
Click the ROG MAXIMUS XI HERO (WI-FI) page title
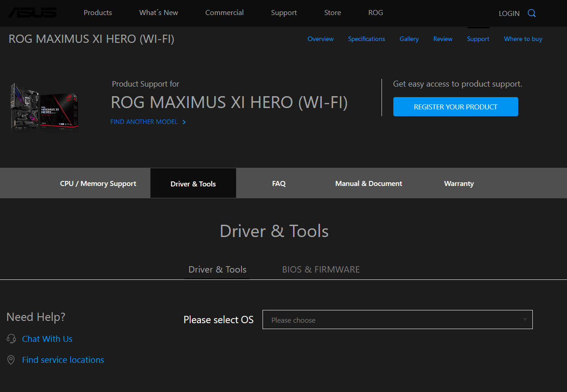(92, 39)
